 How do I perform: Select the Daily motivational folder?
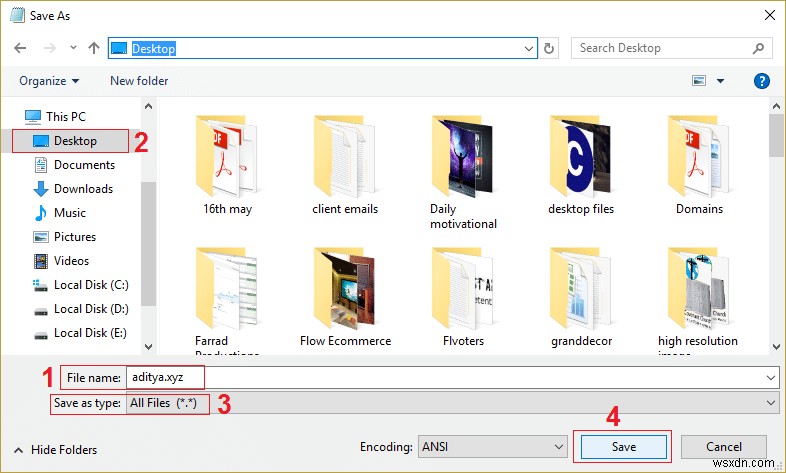point(463,173)
